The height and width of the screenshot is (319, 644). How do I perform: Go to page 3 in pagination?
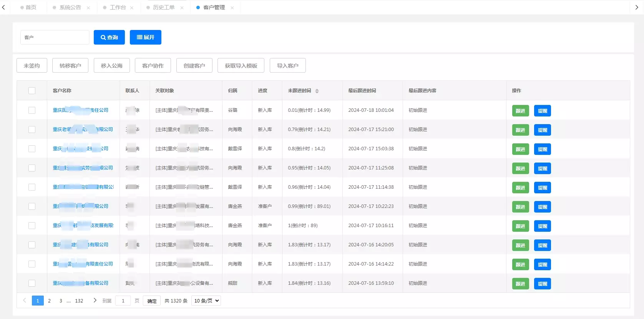61,301
